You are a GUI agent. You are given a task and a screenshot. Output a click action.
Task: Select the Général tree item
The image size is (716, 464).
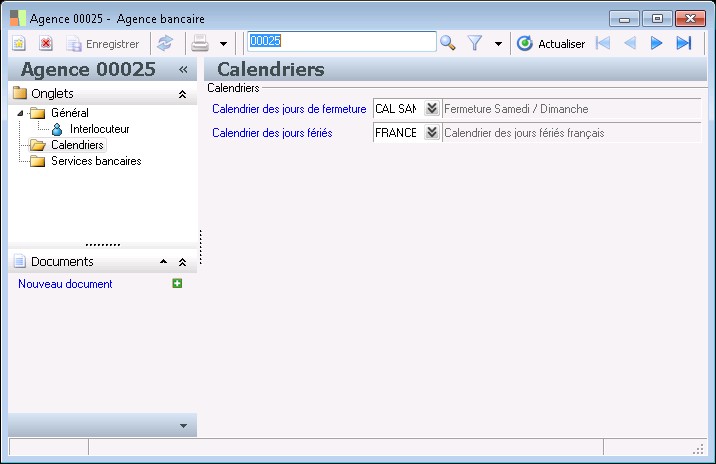[69, 113]
